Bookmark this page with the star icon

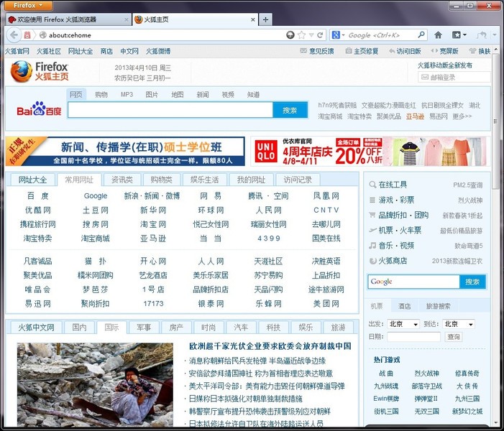pos(301,35)
